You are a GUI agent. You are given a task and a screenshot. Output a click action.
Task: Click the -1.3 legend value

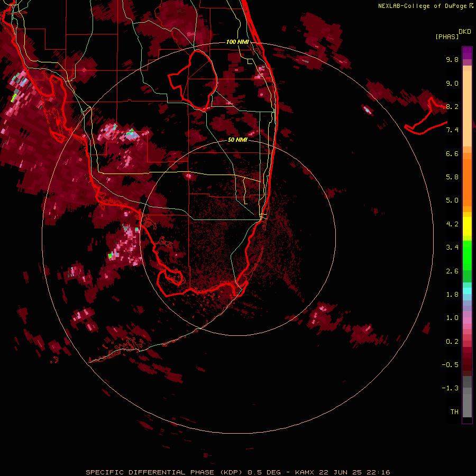(x=450, y=388)
